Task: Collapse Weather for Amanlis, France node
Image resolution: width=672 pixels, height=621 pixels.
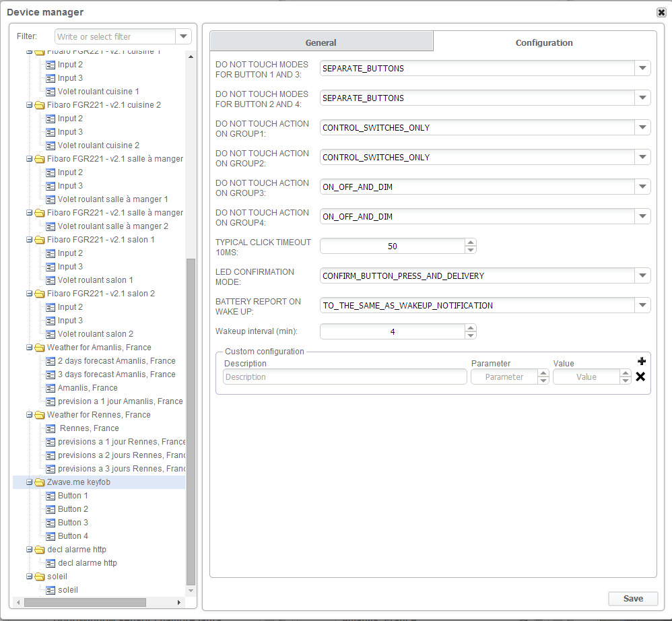Action: tap(29, 348)
